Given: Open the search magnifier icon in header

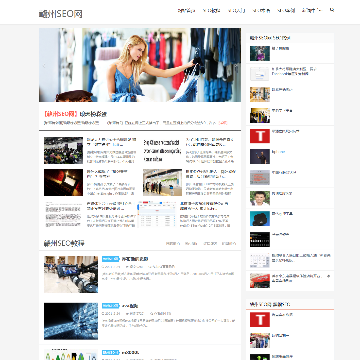Looking at the screenshot, I should point(332,10).
